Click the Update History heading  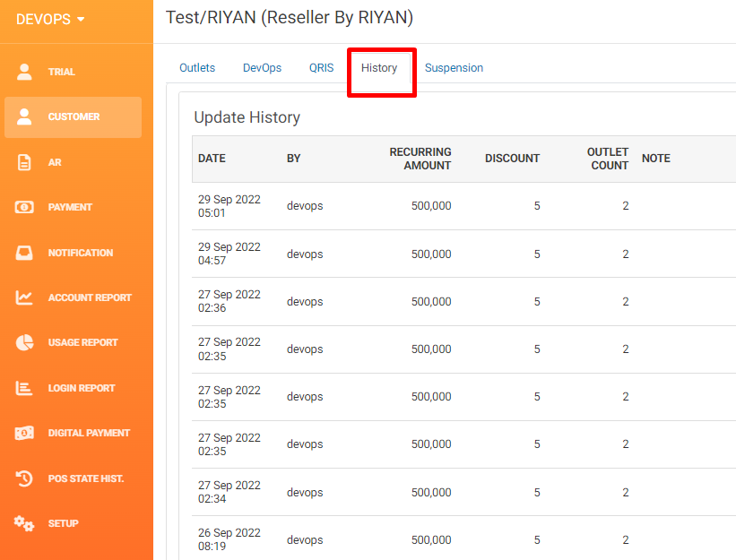247,117
